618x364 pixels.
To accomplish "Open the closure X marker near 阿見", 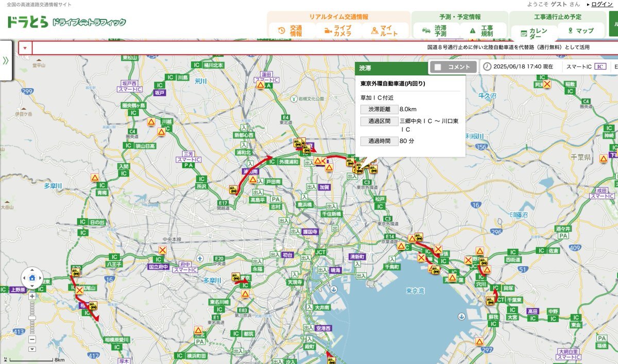I will click(547, 83).
